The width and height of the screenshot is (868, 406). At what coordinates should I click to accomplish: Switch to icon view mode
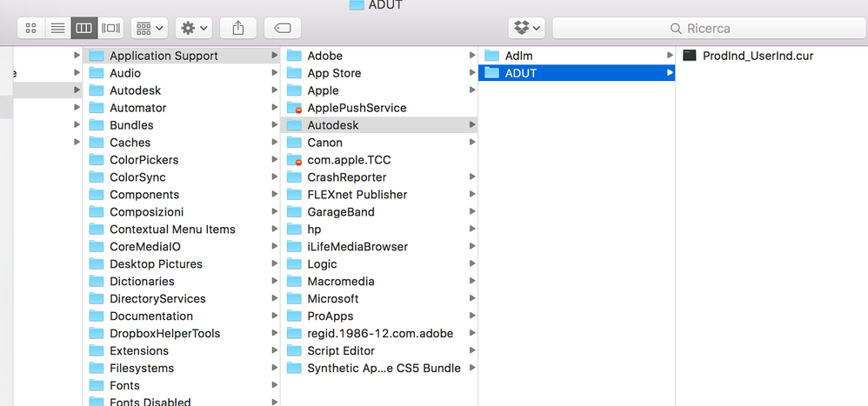click(31, 28)
